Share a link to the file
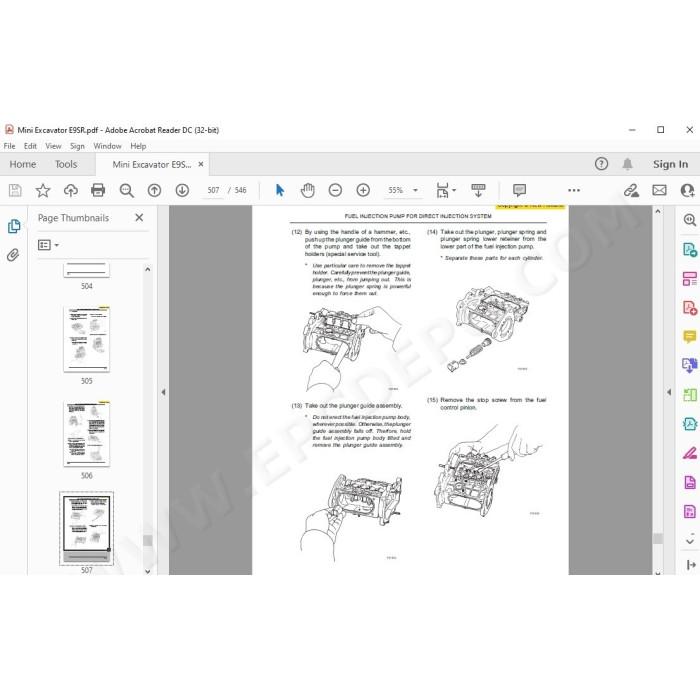This screenshot has height=700, width=700. point(631,191)
